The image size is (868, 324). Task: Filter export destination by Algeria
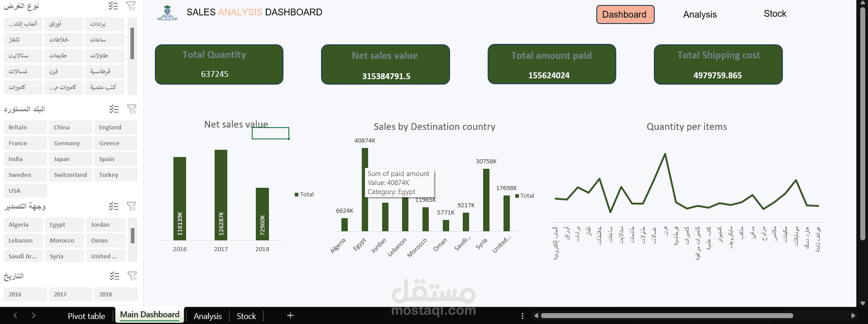tap(24, 224)
